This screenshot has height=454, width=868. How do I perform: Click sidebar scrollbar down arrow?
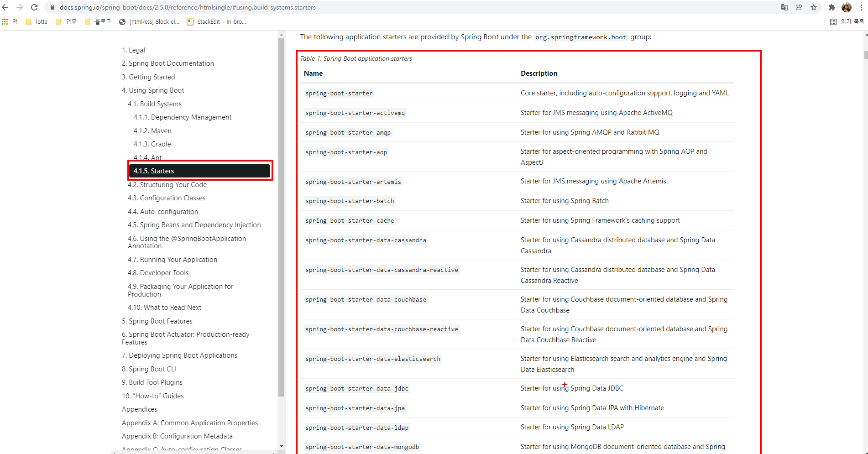[x=282, y=446]
